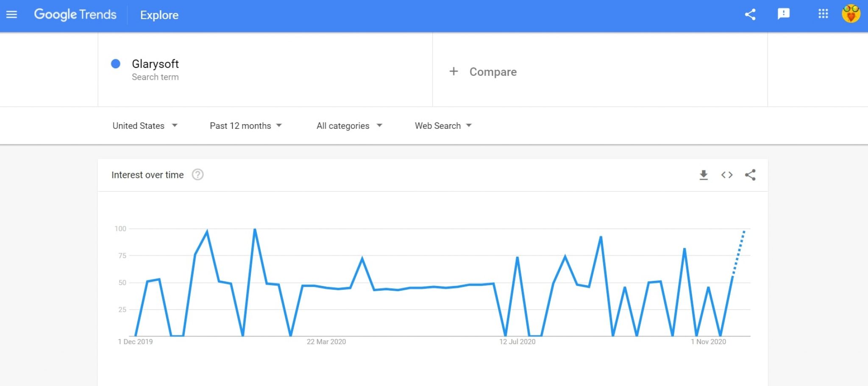Download the Interest over time CSV
Image resolution: width=868 pixels, height=386 pixels.
(704, 175)
